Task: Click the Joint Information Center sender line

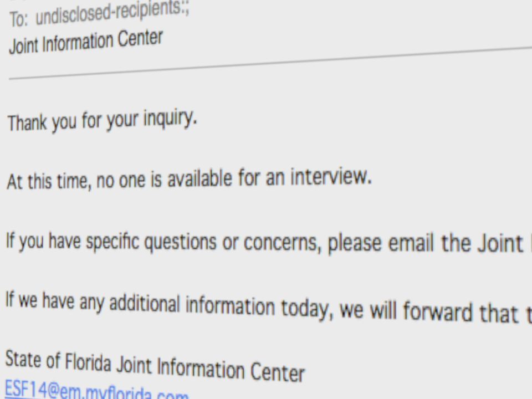Action: pos(86,42)
